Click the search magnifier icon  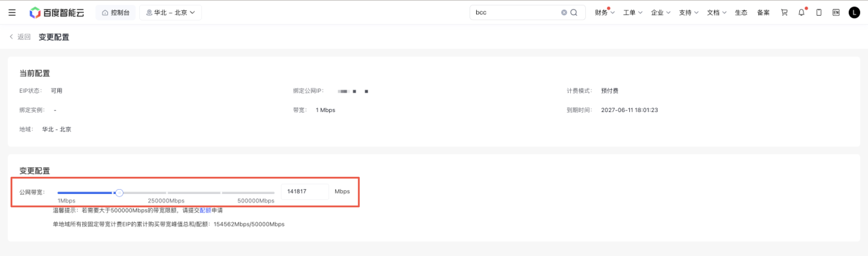tap(574, 12)
